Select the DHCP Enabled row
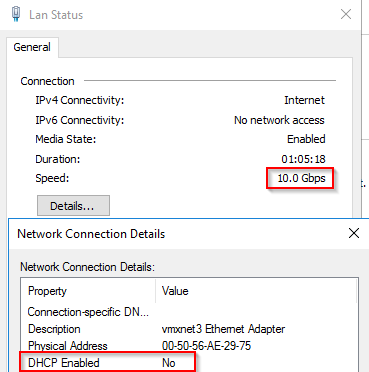The height and width of the screenshot is (372, 369). (189, 363)
